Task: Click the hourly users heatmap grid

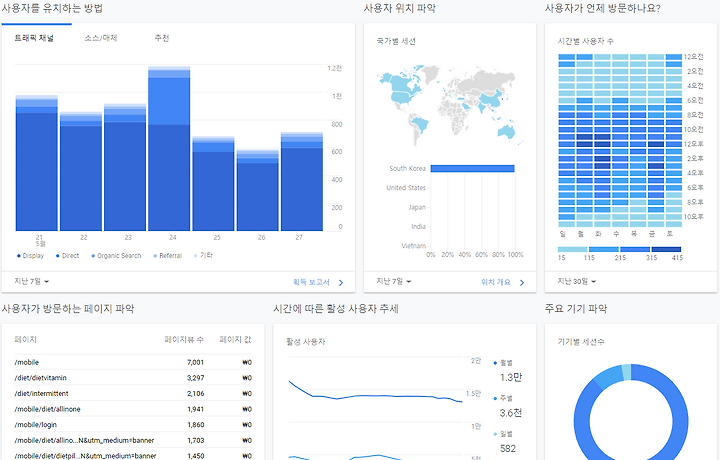Action: (x=620, y=140)
